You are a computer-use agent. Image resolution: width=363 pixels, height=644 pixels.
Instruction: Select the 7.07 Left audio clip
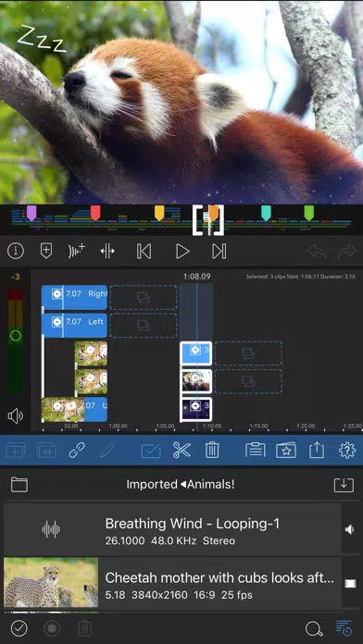pos(74,326)
